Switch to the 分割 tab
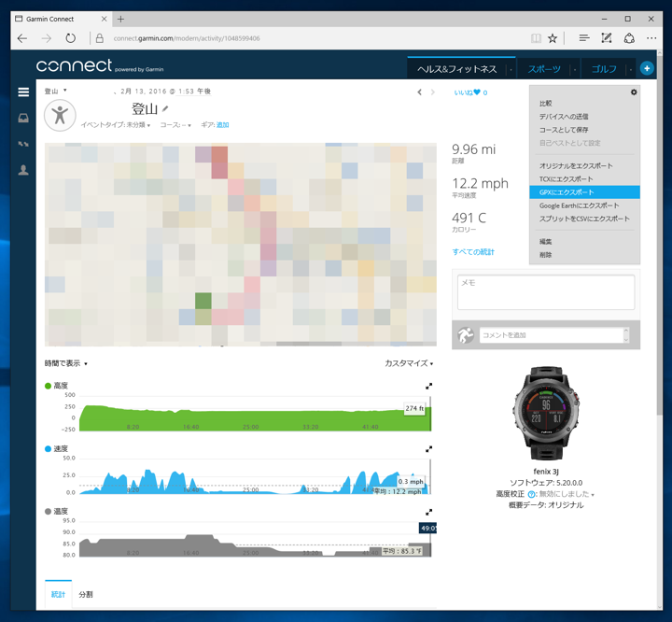Image resolution: width=672 pixels, height=622 pixels. pyautogui.click(x=86, y=595)
